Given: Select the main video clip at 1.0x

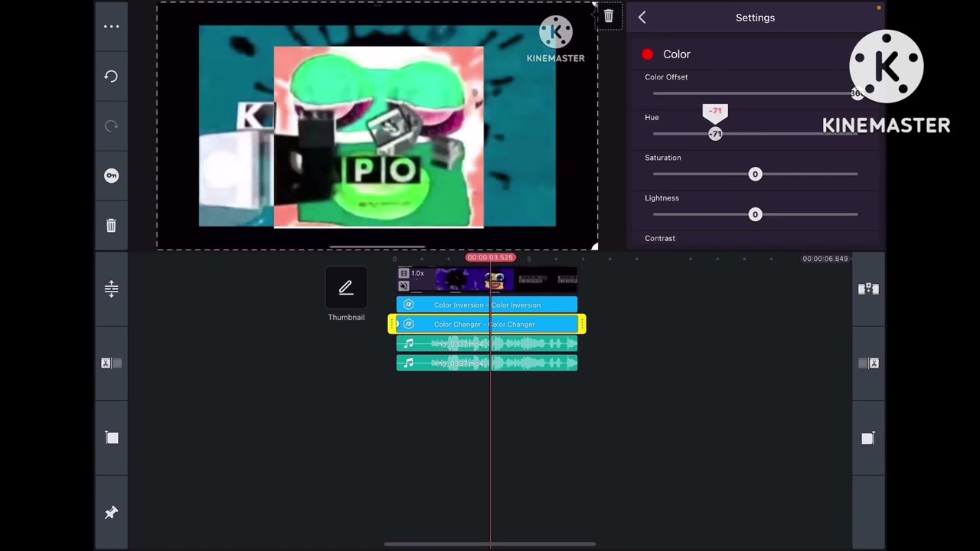Looking at the screenshot, I should (x=487, y=279).
